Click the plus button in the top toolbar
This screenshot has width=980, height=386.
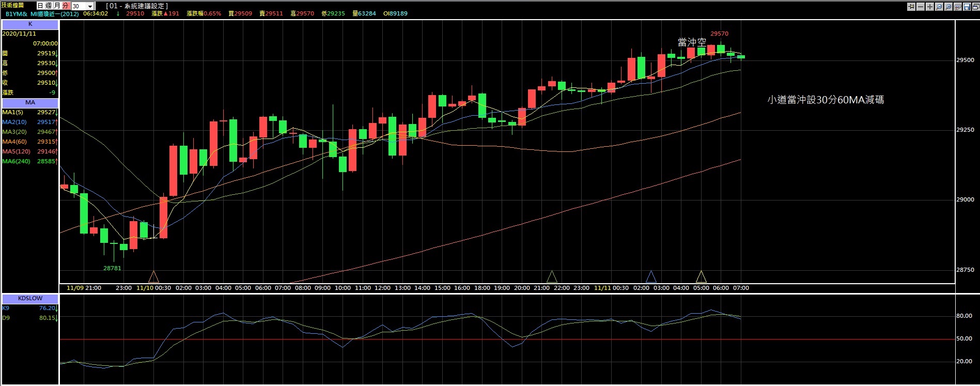[930, 7]
